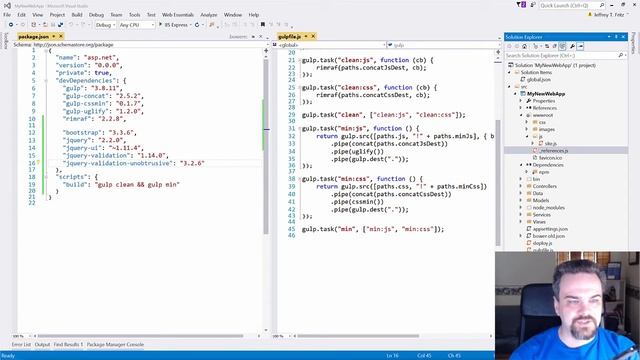The height and width of the screenshot is (360, 640).
Task: Click the New Project toolbar icon
Action: point(34,25)
